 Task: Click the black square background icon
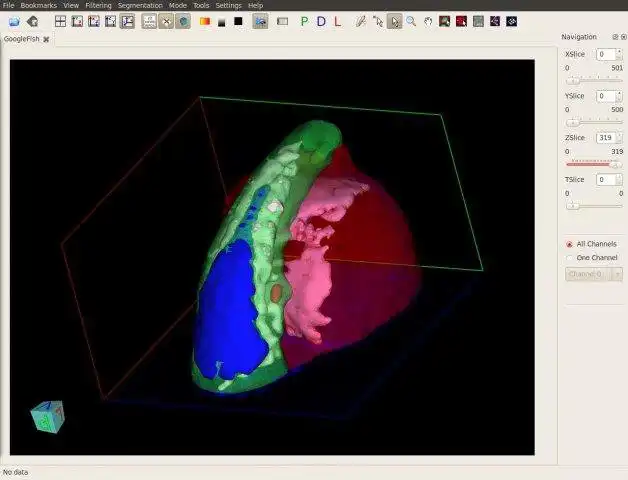click(238, 21)
